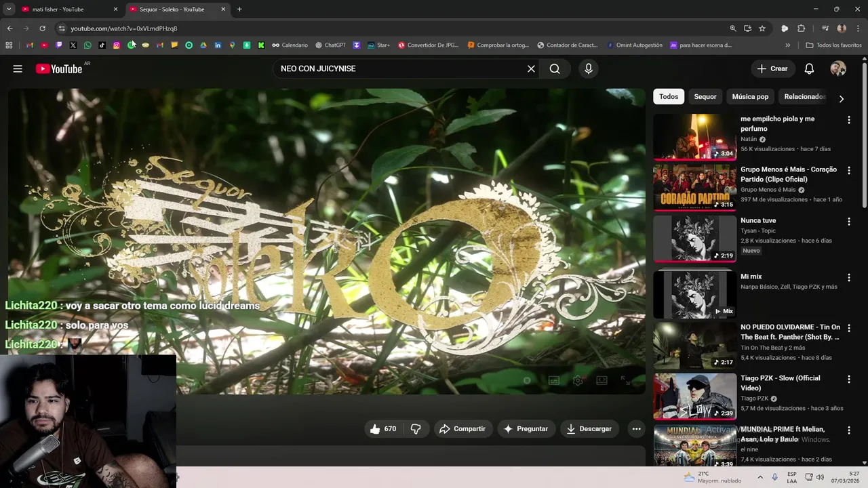Go back in browser history
This screenshot has width=868, height=488.
9,28
